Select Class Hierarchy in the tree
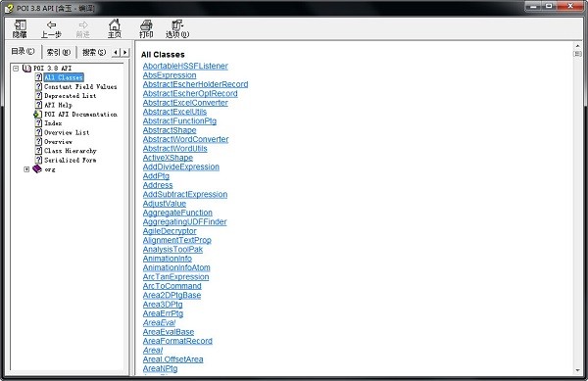Viewport: 588px width, 381px height. [71, 151]
